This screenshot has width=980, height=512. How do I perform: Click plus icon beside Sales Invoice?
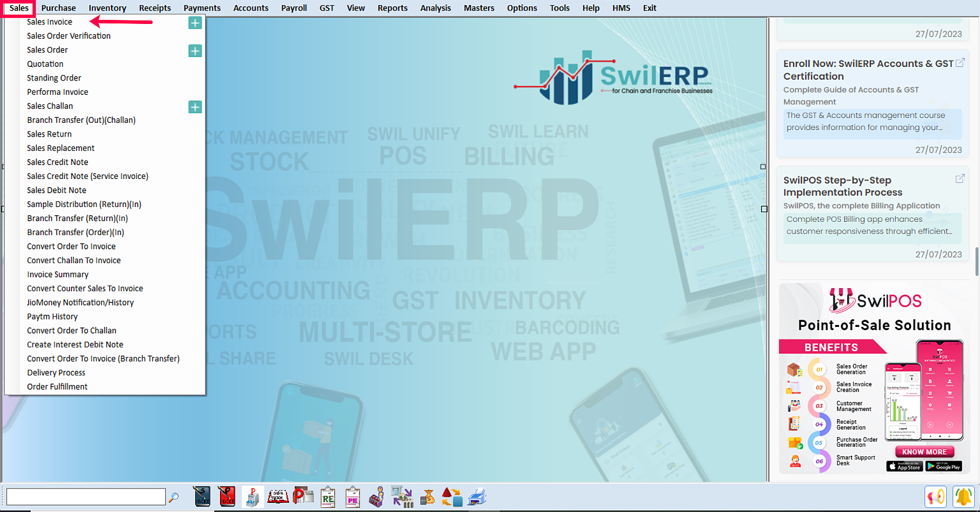tap(195, 23)
